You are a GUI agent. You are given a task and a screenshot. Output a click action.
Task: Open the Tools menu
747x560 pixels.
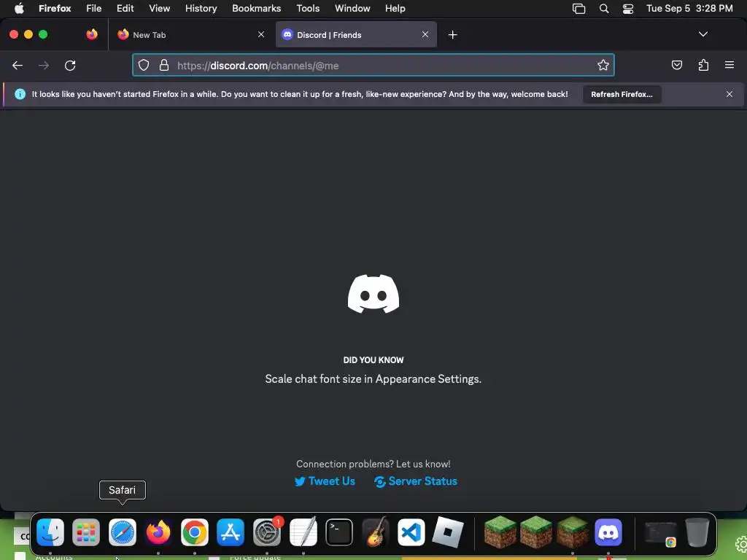[308, 8]
